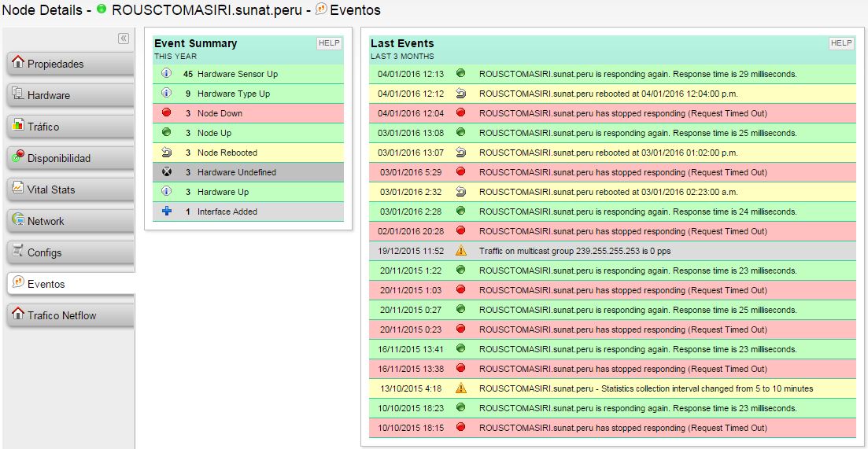This screenshot has height=449, width=868.
Task: Click the info icon for Hardware Up
Action: point(167,191)
